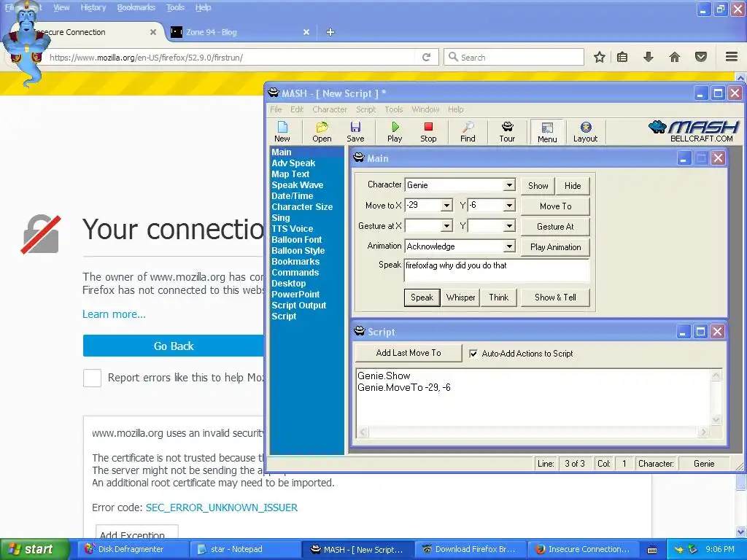This screenshot has height=560, width=747.
Task: Click the Speak text input field
Action: (x=497, y=271)
